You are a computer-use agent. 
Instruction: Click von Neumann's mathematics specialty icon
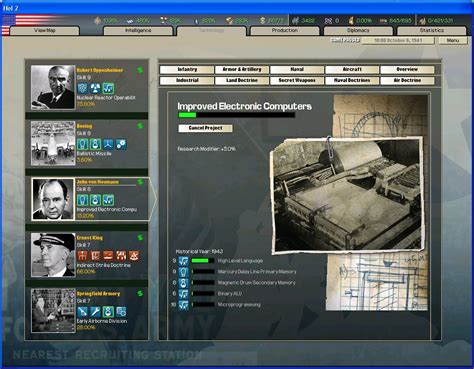pos(108,200)
